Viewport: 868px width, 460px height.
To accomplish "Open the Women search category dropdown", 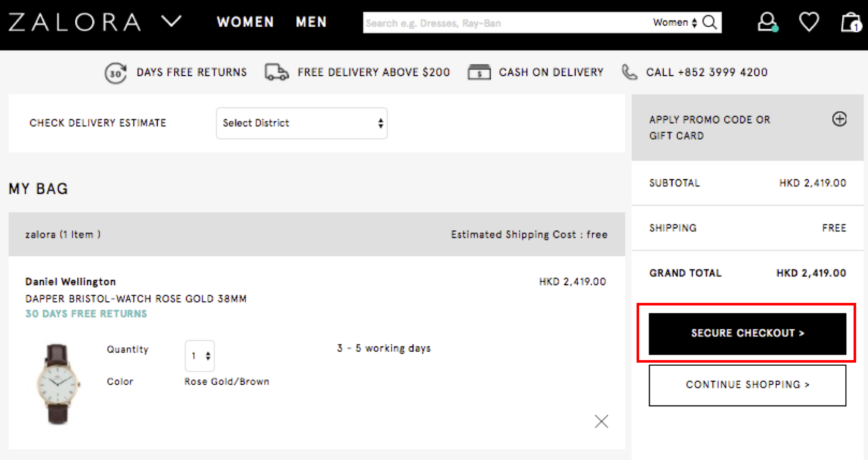I will [x=675, y=23].
